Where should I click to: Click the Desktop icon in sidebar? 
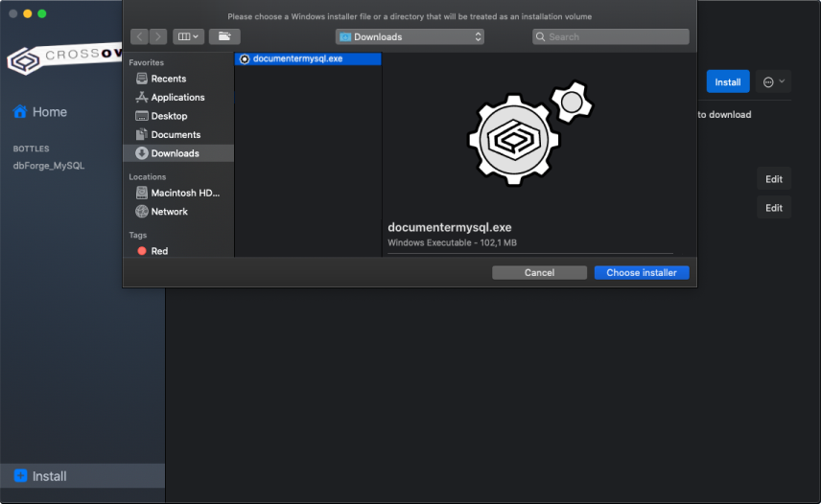click(141, 116)
